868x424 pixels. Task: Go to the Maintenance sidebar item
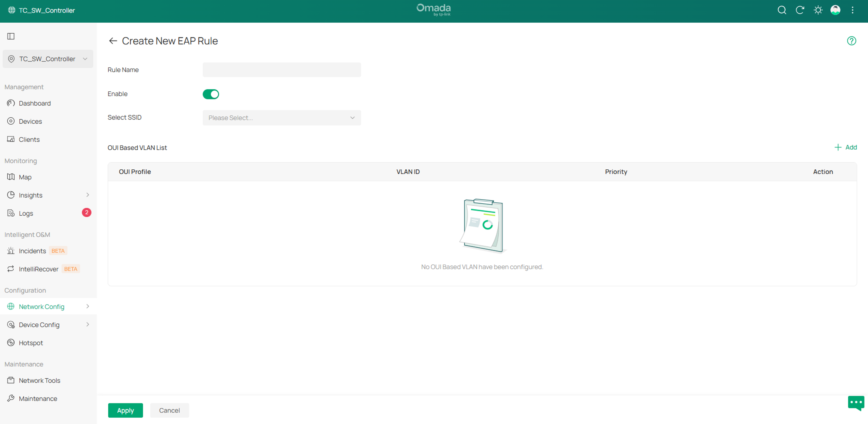pyautogui.click(x=48, y=398)
